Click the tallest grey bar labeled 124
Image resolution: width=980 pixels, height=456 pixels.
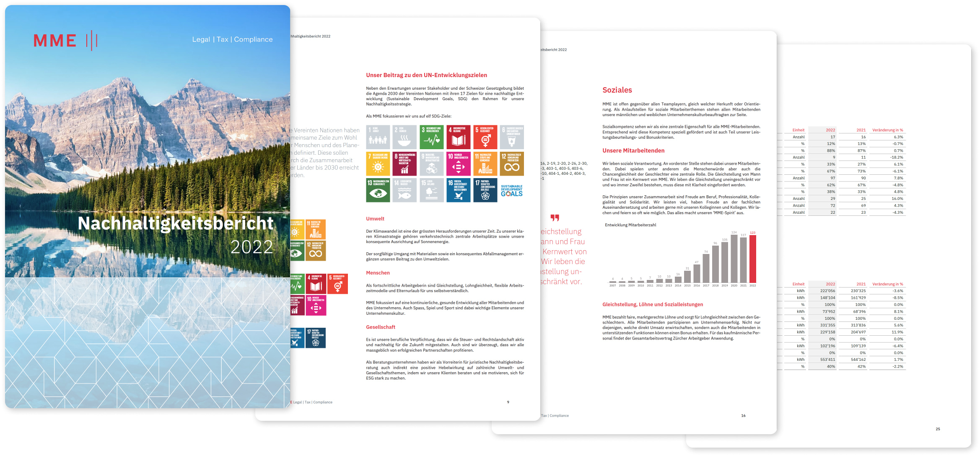tap(734, 259)
